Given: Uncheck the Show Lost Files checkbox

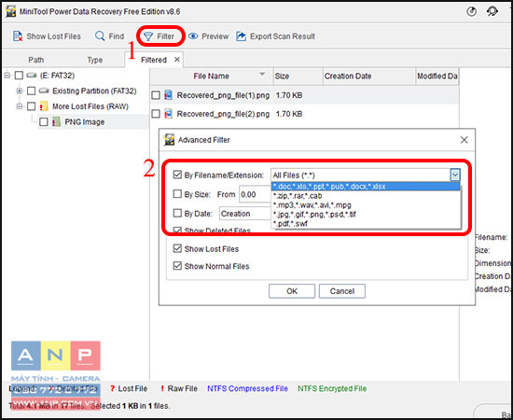Looking at the screenshot, I should pyautogui.click(x=177, y=248).
